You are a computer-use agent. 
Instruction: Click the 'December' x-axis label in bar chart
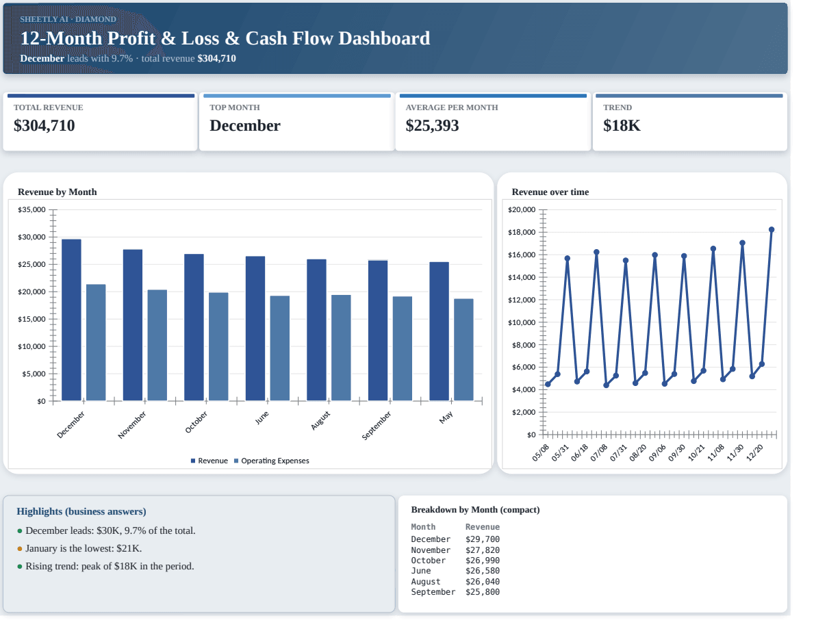point(72,424)
